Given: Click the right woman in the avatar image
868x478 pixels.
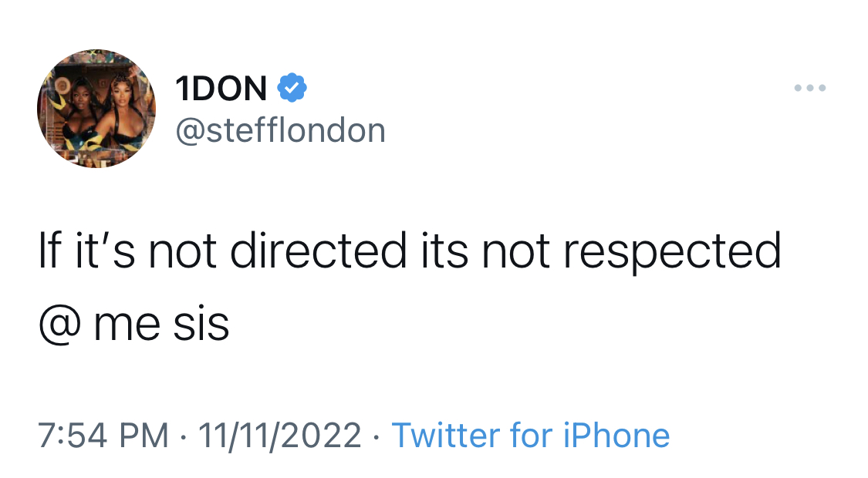Looking at the screenshot, I should [x=120, y=111].
